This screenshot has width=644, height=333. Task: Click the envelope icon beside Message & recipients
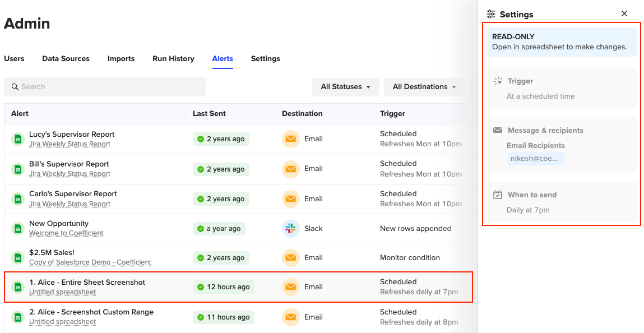pos(498,131)
